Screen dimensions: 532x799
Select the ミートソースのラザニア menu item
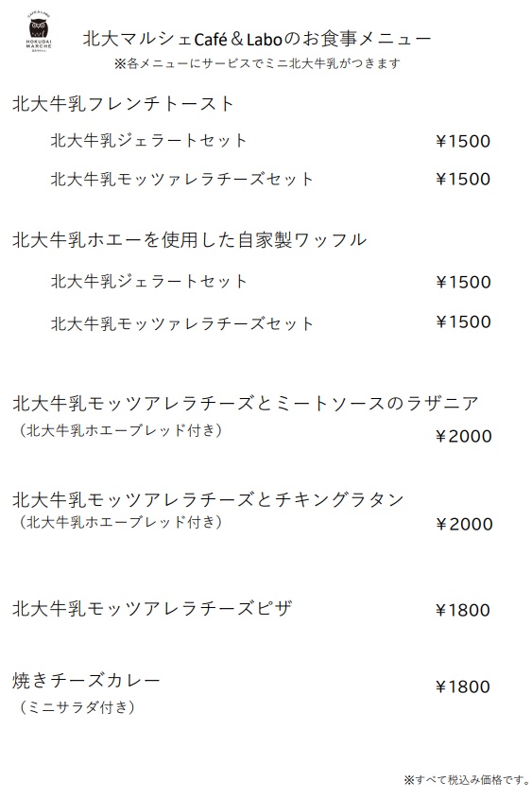(246, 404)
